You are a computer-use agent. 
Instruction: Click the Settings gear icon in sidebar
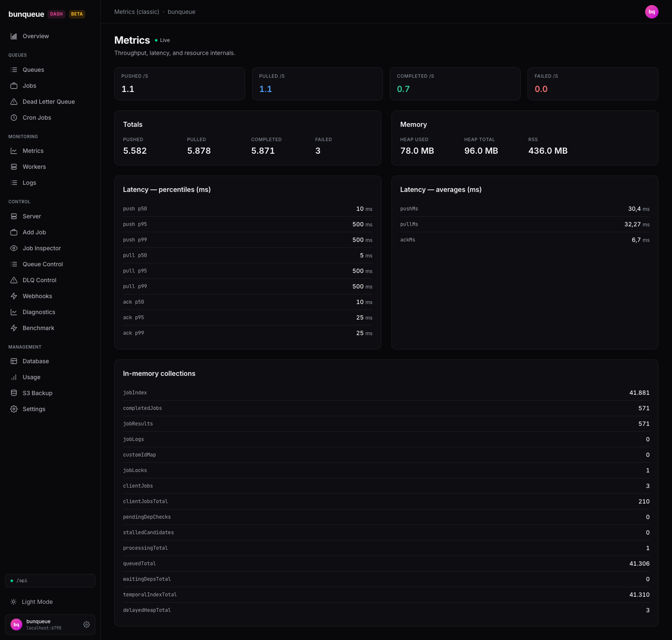click(x=14, y=409)
